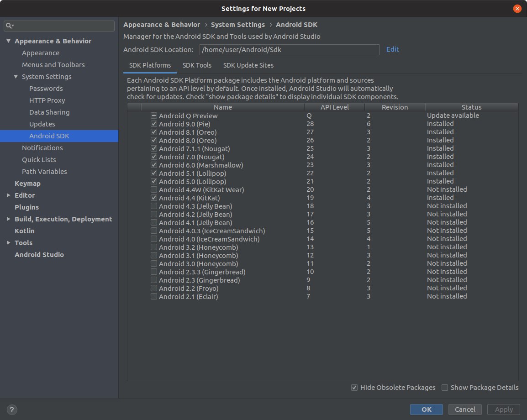Select the SDK Platforms tab
This screenshot has width=527, height=420.
[150, 65]
